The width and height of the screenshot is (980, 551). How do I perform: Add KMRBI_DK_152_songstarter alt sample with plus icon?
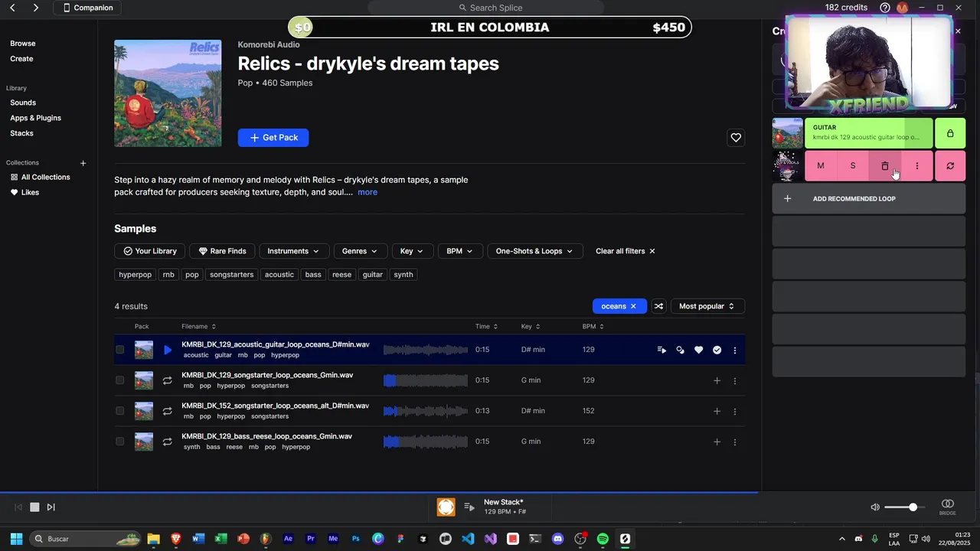pyautogui.click(x=717, y=411)
